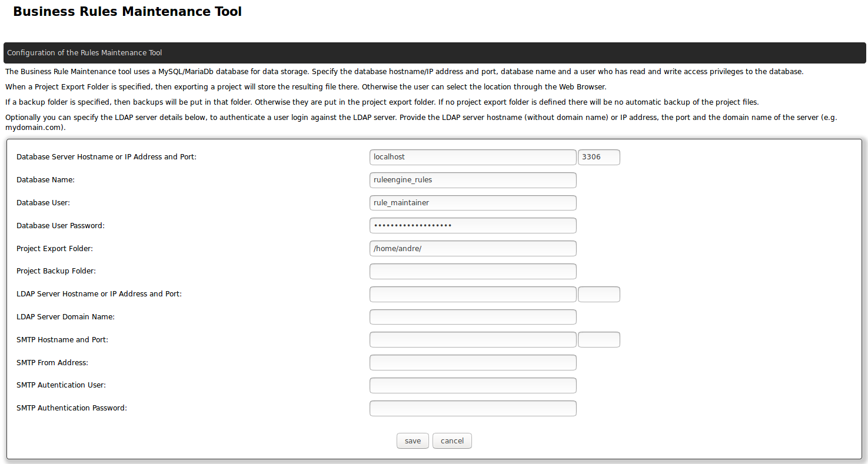Click 'Database Server Hostname or IP Address and Port:' label
The height and width of the screenshot is (464, 868).
tap(107, 157)
